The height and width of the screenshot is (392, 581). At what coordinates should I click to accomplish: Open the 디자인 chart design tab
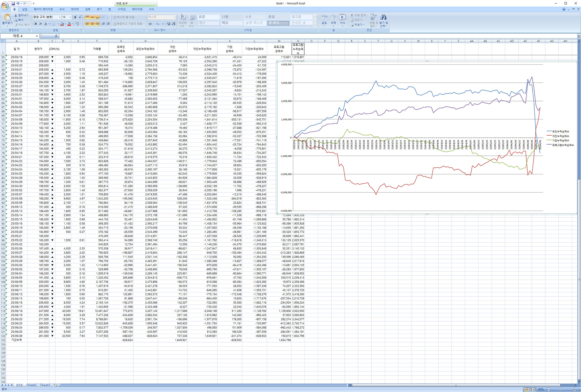(122, 9)
